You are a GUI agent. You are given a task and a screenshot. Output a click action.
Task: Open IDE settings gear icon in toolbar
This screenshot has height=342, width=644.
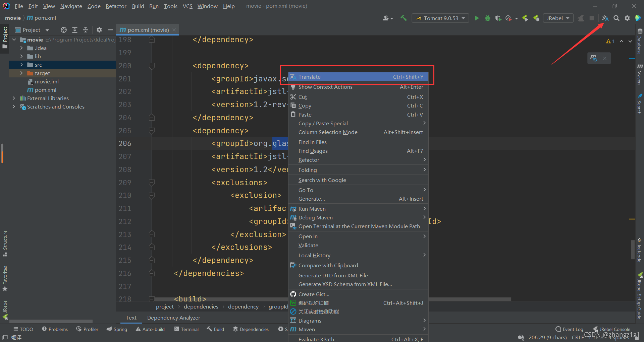coord(627,18)
